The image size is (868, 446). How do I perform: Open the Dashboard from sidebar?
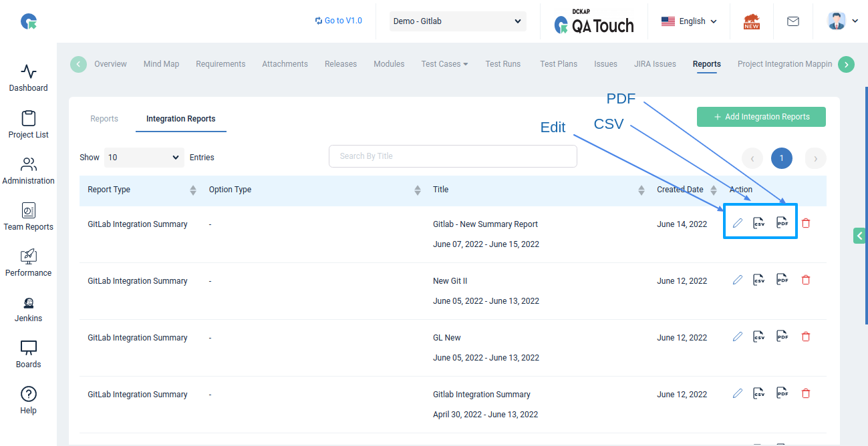click(x=28, y=78)
